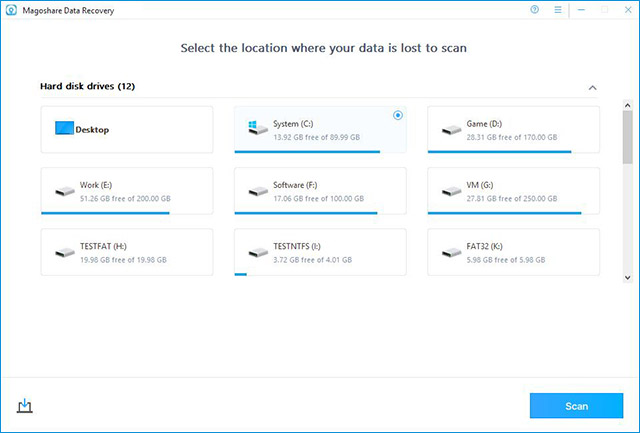Click the FAT32 (K:) drive icon

(x=451, y=253)
